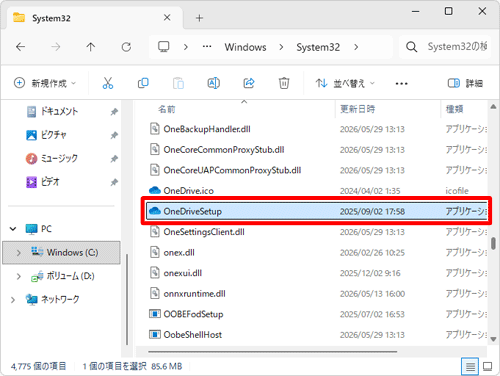
Task: Open the 並べ替え sort dropdown
Action: pyautogui.click(x=345, y=83)
